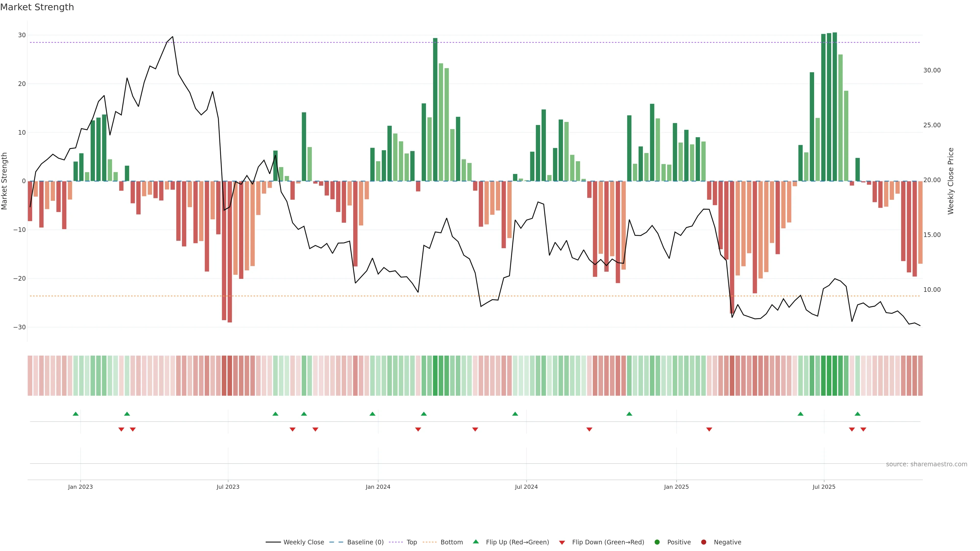Click the leftmost red flip-down marker
The width and height of the screenshot is (980, 551).
coord(121,429)
